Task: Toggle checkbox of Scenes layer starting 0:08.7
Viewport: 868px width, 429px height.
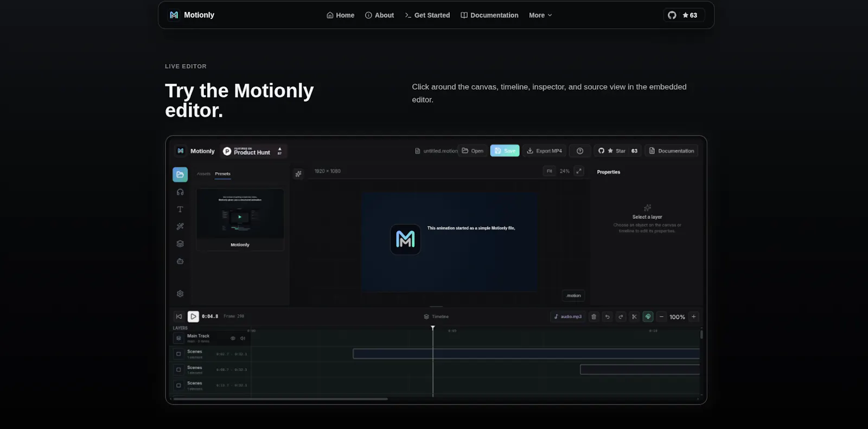Action: pyautogui.click(x=178, y=370)
